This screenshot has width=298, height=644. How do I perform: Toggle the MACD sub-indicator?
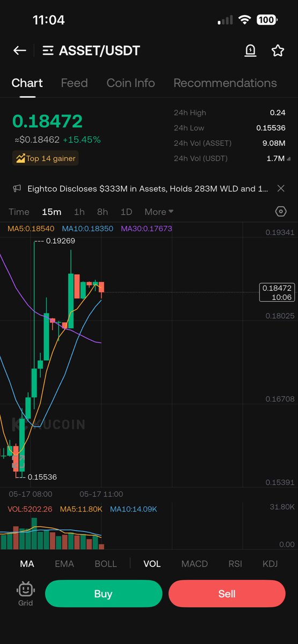click(x=194, y=564)
